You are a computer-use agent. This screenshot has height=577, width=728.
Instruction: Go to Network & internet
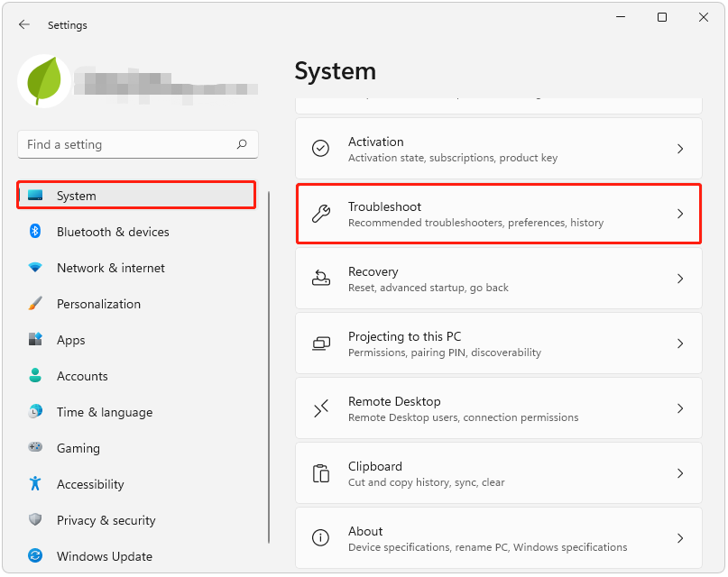click(x=110, y=268)
